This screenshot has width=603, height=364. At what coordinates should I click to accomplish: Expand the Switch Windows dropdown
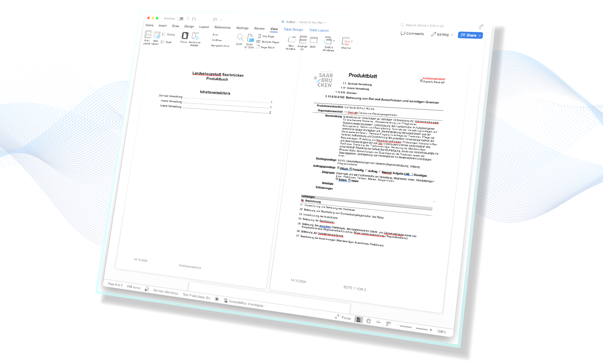point(334,41)
